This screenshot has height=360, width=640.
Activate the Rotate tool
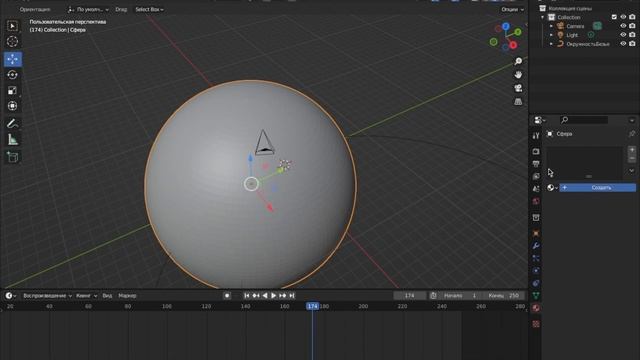12,75
